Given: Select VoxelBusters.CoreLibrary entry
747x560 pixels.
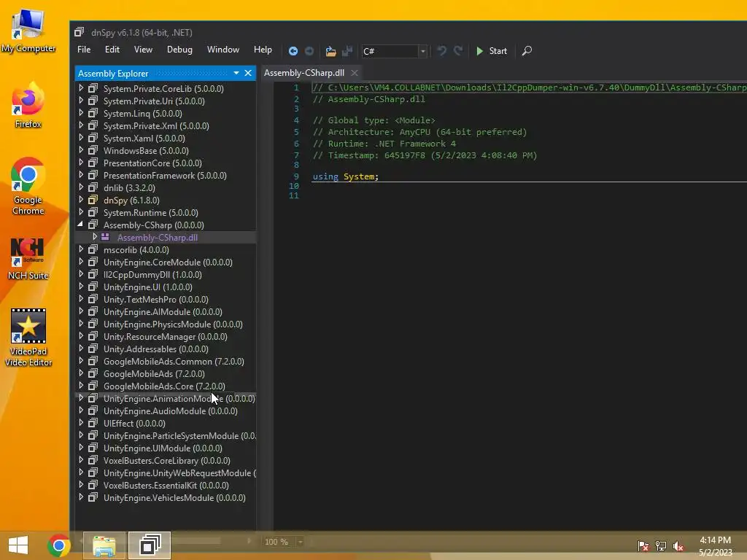Looking at the screenshot, I should coord(167,461).
